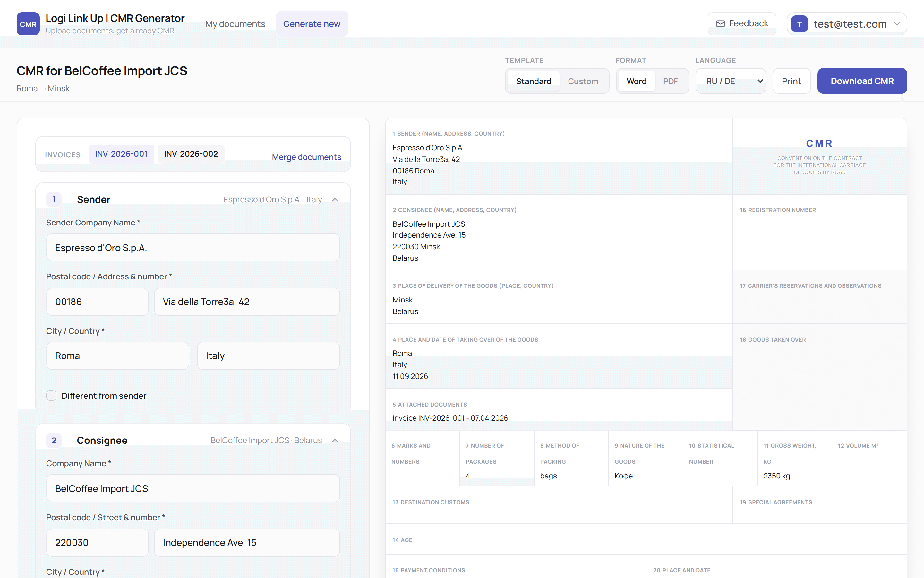
Task: Edit sender postal code 00186 field
Action: pos(97,302)
